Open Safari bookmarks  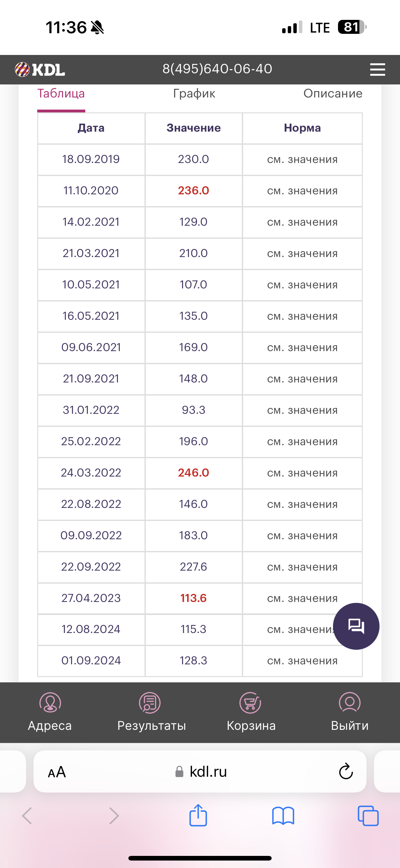(x=283, y=816)
